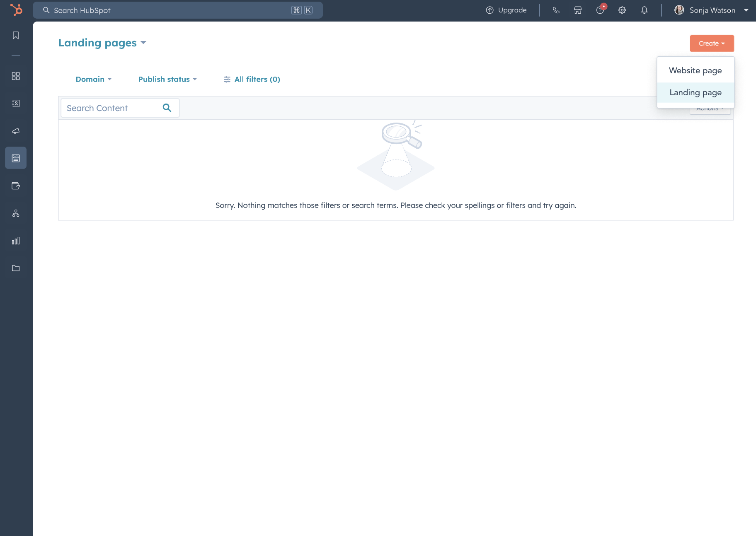Select Website page from Create menu
The height and width of the screenshot is (536, 756).
point(695,70)
